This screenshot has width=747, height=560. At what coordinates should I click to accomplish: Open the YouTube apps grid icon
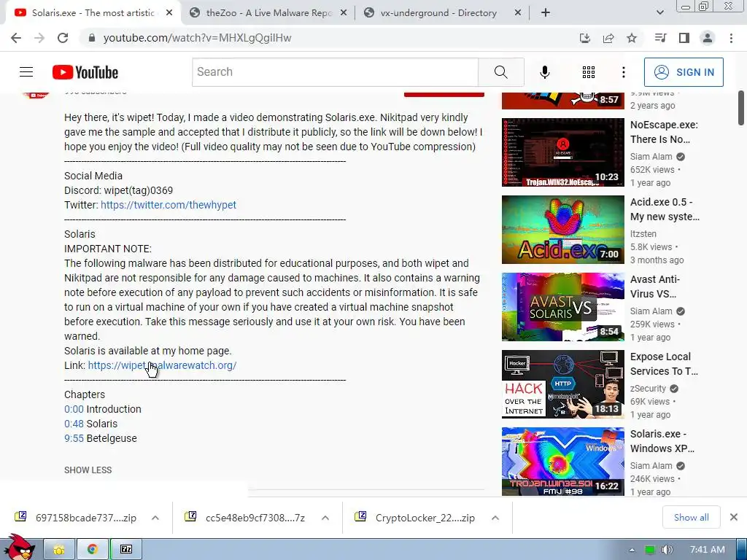pos(589,72)
